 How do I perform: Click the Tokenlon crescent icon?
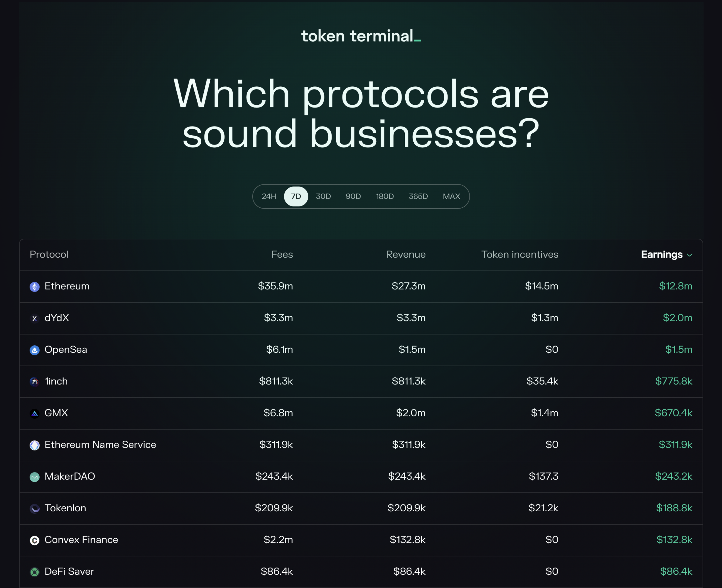pyautogui.click(x=35, y=508)
